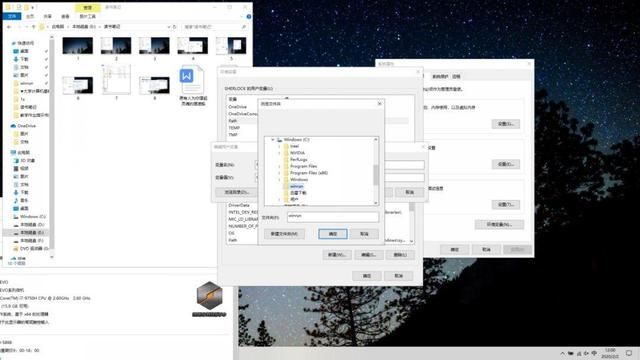Collapse Windows (C:) node in Browse Folder tree
640x360 pixels.
pos(273,140)
